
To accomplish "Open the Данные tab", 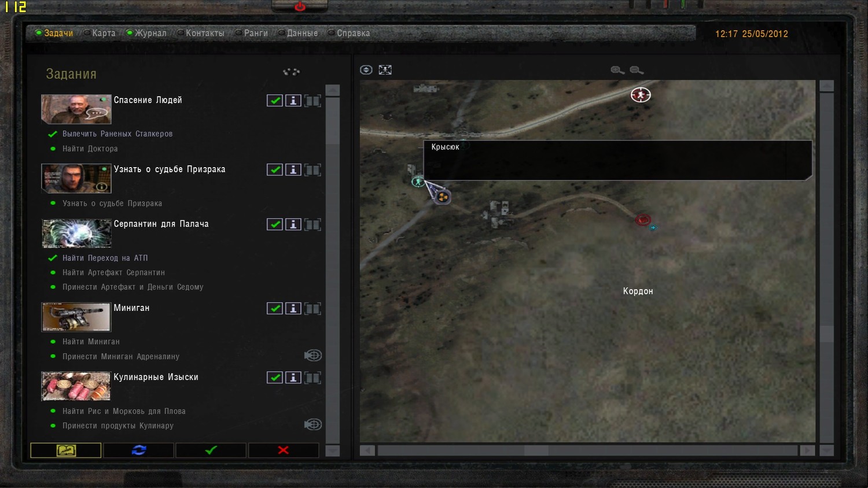I will pos(297,33).
